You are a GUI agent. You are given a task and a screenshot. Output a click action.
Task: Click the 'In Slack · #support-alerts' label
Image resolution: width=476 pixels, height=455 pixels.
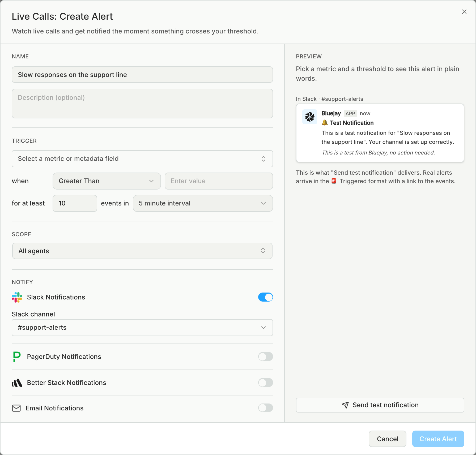[x=330, y=99]
